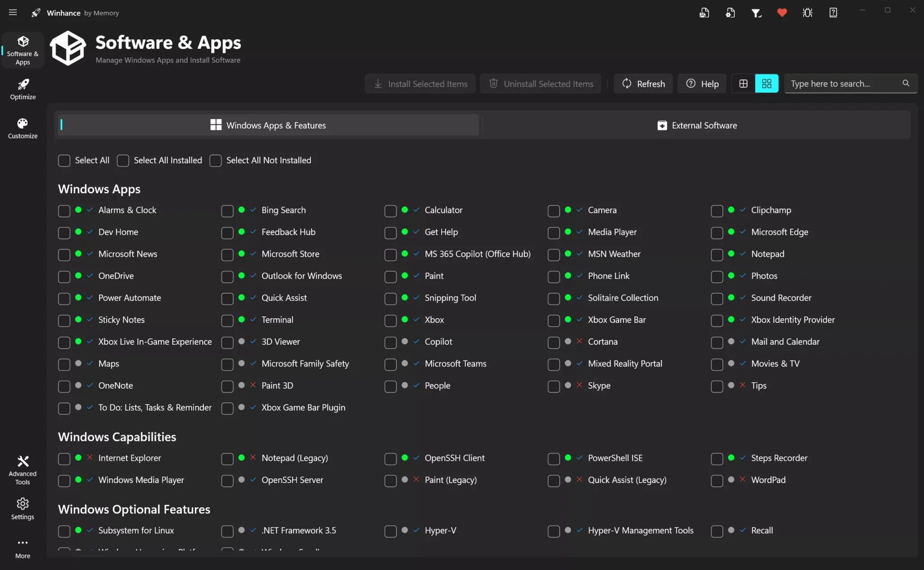Click the red X beside Internet Explorer

point(90,458)
